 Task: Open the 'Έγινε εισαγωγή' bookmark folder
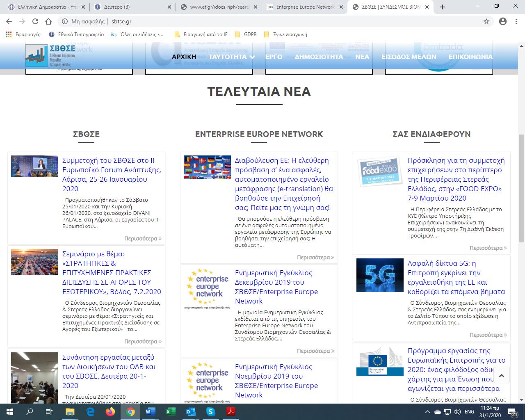click(x=285, y=34)
